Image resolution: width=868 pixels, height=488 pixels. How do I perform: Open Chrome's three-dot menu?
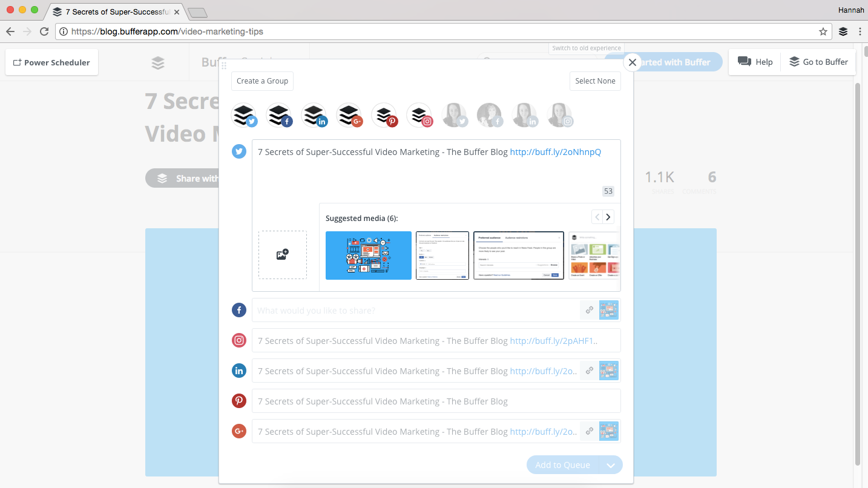pos(860,31)
